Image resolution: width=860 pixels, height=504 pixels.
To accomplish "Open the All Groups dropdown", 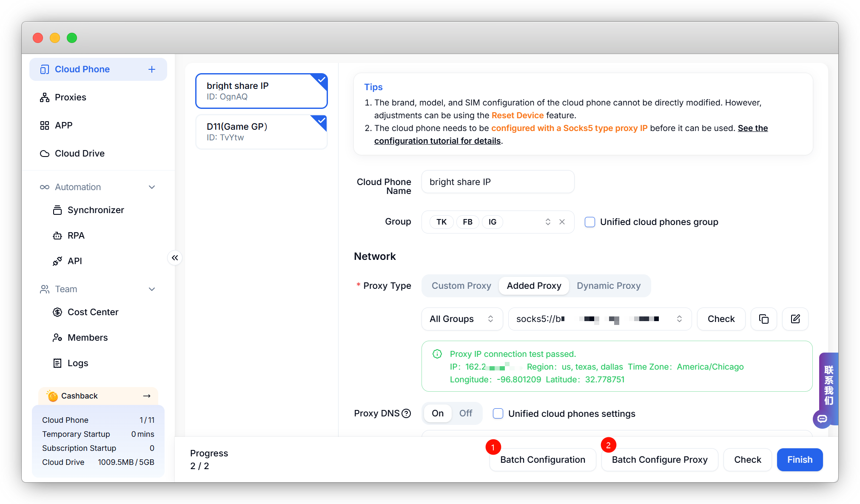I will 461,319.
